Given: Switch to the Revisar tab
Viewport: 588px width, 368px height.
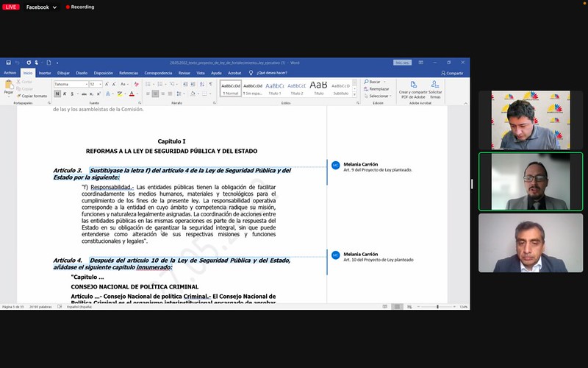Looking at the screenshot, I should click(184, 73).
